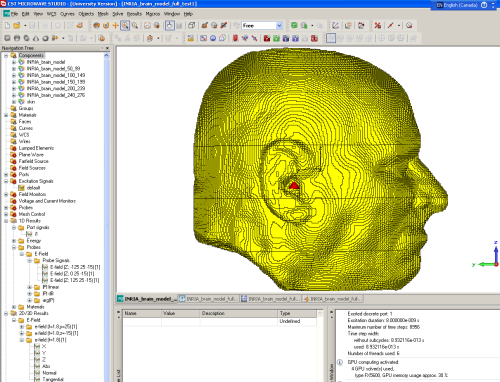The width and height of the screenshot is (500, 382).
Task: Click the Value column header
Action: [x=181, y=313]
